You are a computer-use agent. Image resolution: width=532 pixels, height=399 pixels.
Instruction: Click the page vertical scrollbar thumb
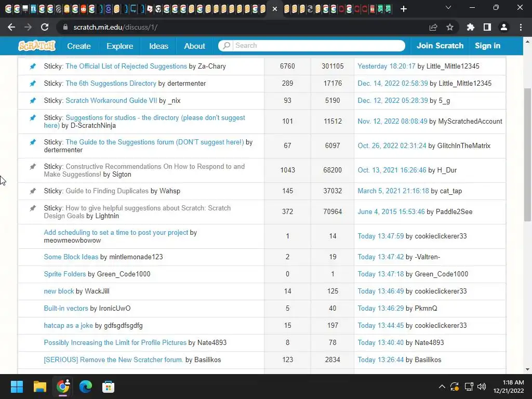tap(527, 154)
